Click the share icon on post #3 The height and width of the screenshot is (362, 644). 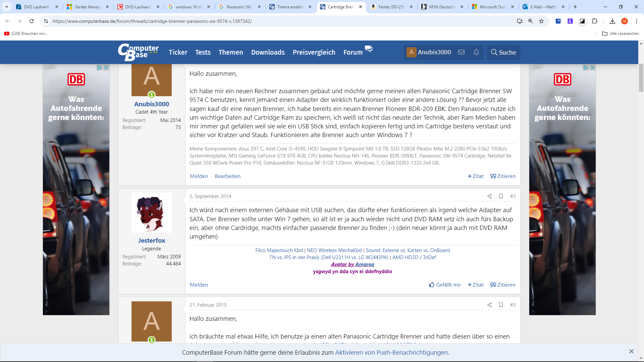pyautogui.click(x=489, y=305)
